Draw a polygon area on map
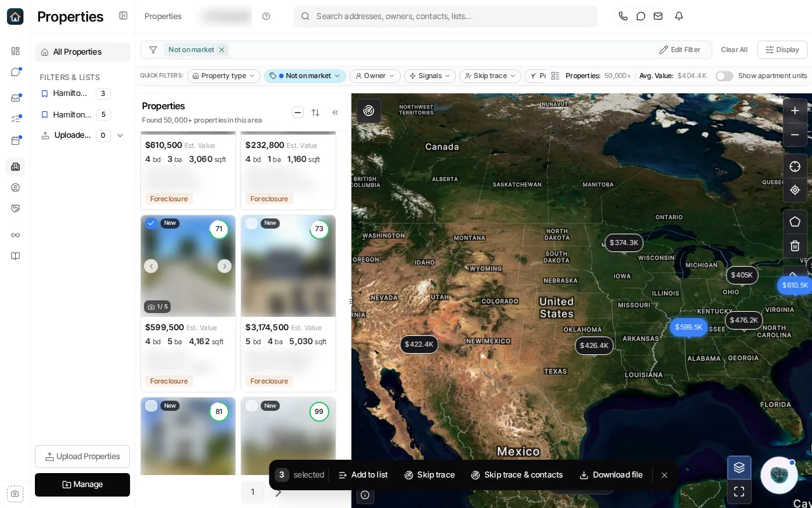Screen dimensions: 812x508 [x=795, y=222]
